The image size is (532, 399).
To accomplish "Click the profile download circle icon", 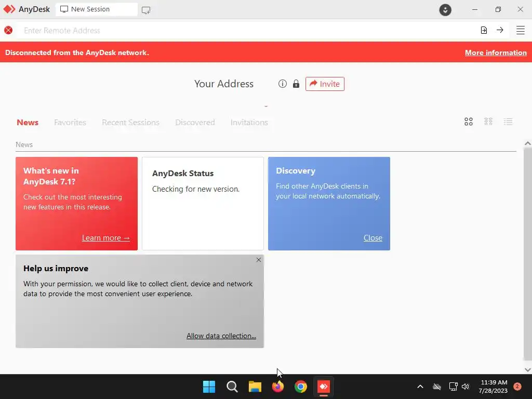I will click(445, 9).
